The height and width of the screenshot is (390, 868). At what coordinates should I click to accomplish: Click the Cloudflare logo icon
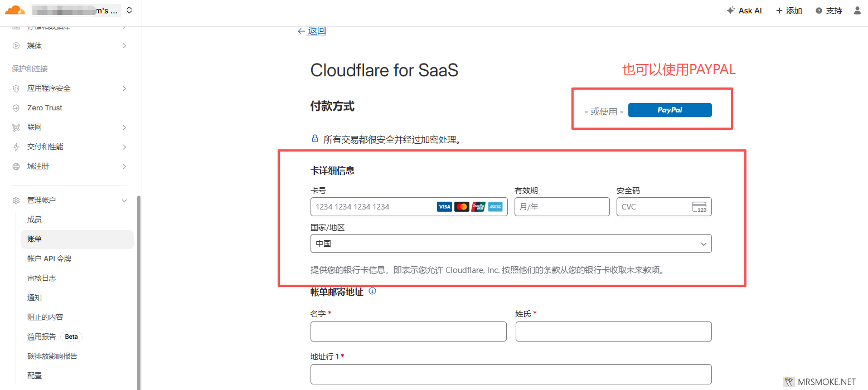[15, 10]
